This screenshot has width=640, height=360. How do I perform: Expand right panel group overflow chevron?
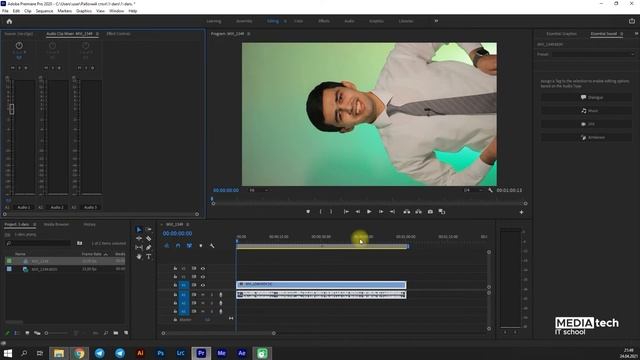point(636,34)
